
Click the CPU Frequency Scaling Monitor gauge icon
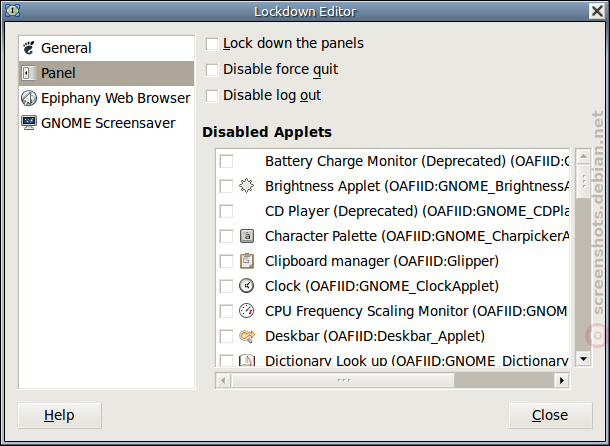246,311
